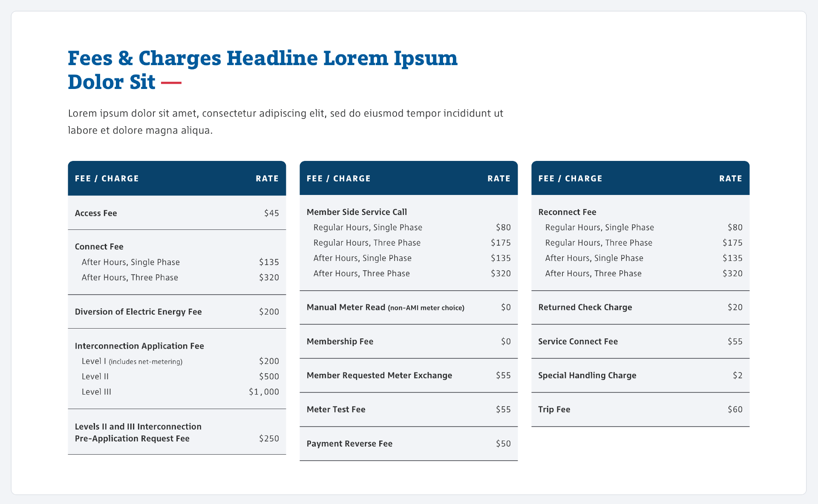Screen dimensions: 818x504
Task: Click the $175 Member Side Service Call rate
Action: (501, 243)
